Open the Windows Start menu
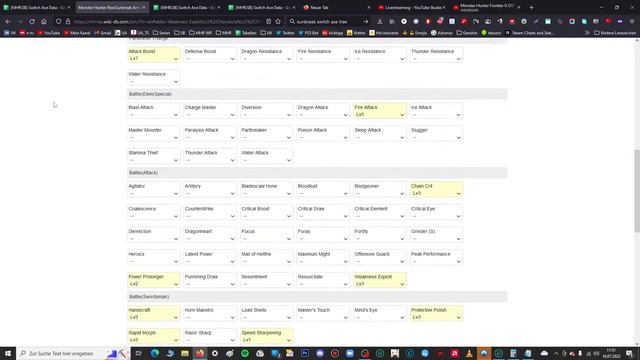This screenshot has width=640, height=360. click(8, 353)
